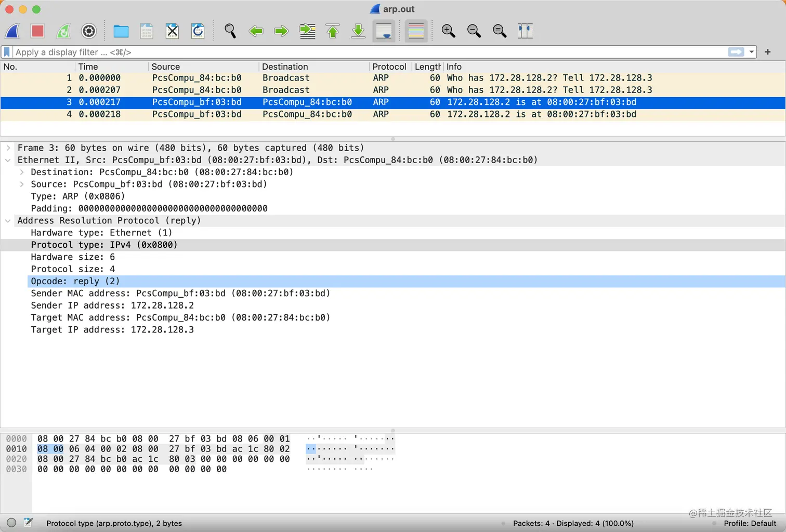Sort packet list by Length column
The width and height of the screenshot is (786, 532).
point(427,66)
